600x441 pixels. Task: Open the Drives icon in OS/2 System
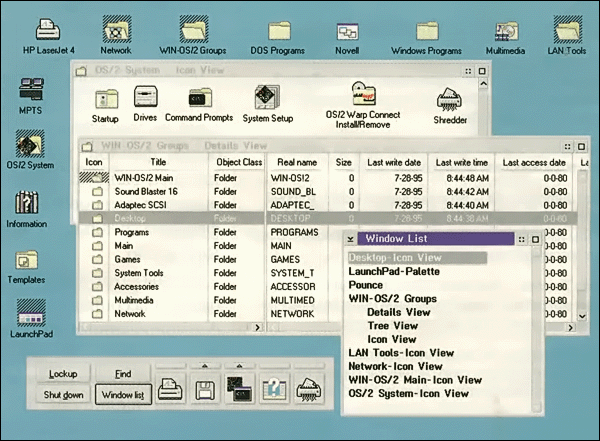(x=145, y=96)
